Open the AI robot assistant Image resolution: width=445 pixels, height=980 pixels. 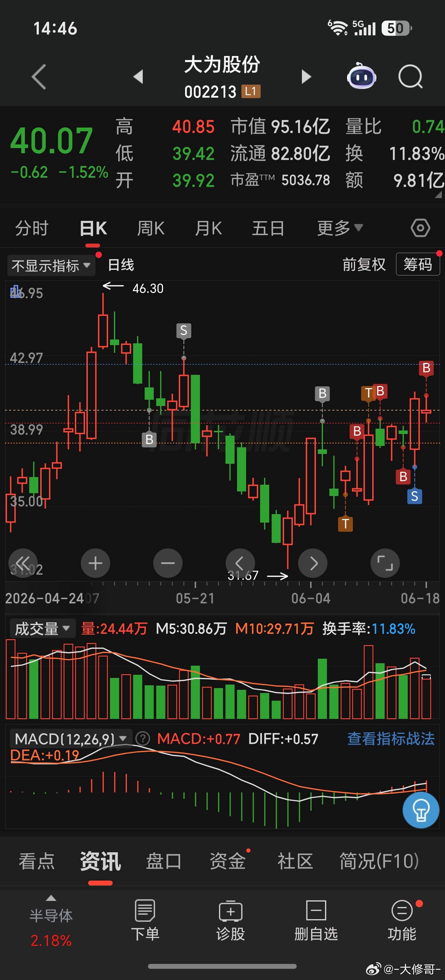point(361,76)
